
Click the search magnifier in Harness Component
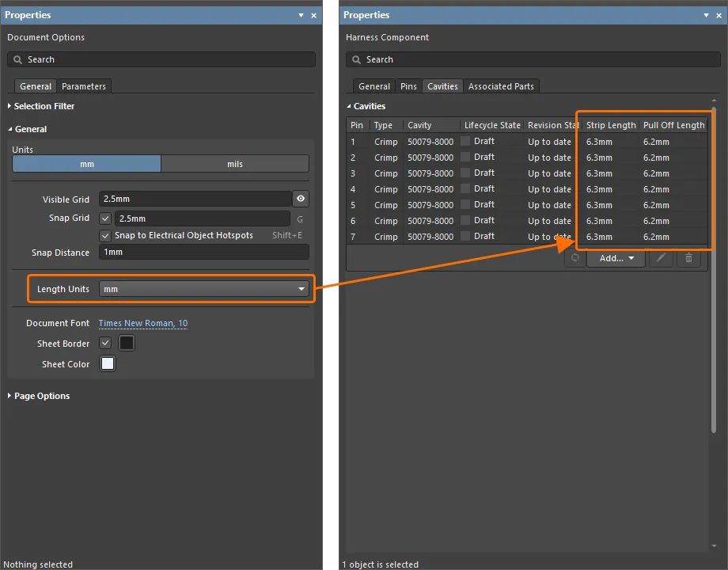[357, 59]
